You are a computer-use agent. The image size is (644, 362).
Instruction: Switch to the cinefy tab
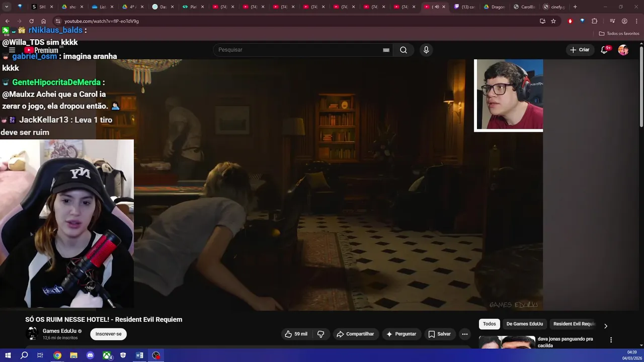554,7
